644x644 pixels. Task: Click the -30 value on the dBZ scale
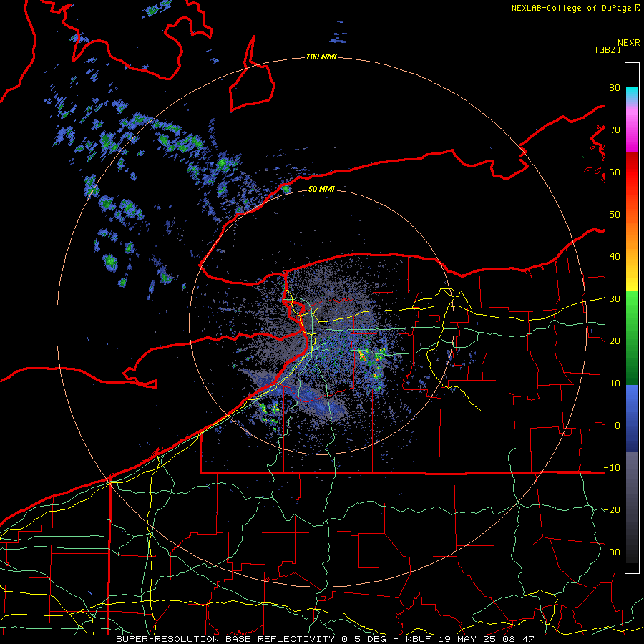point(612,552)
